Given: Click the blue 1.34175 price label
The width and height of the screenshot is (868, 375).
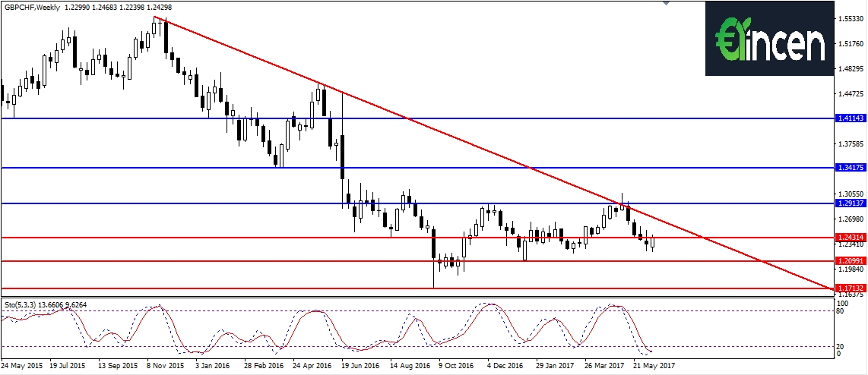Looking at the screenshot, I should click(x=850, y=168).
